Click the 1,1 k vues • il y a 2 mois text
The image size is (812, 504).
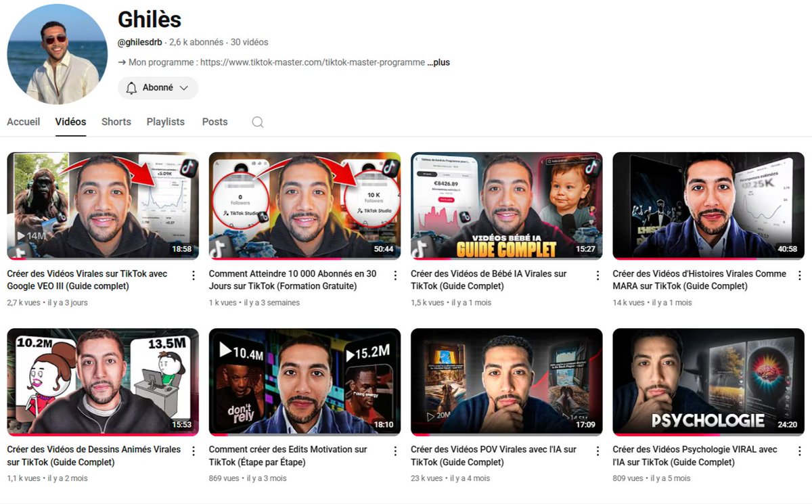coord(46,478)
